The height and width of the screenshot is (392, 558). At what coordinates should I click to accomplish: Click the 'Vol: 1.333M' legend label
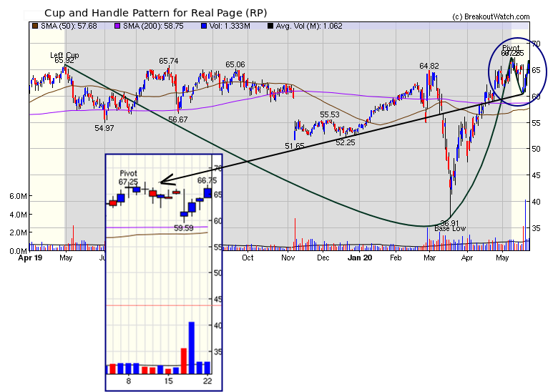230,26
